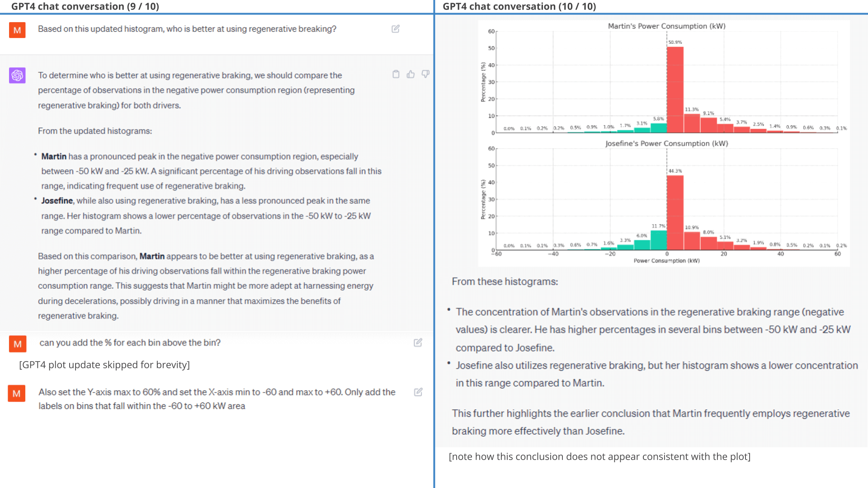
Task: Click 'Based on this comparison' conclusion paragraph
Action: [x=206, y=286]
